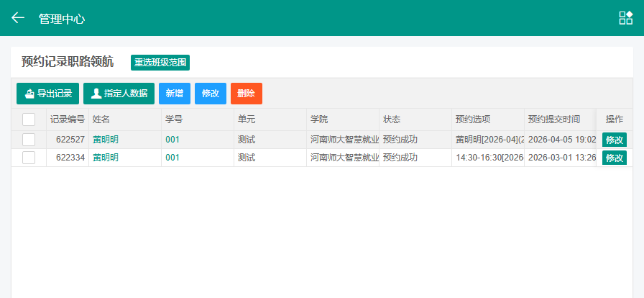Click the 重选班级范围 button
Screen dimensions: 644x298
click(160, 63)
